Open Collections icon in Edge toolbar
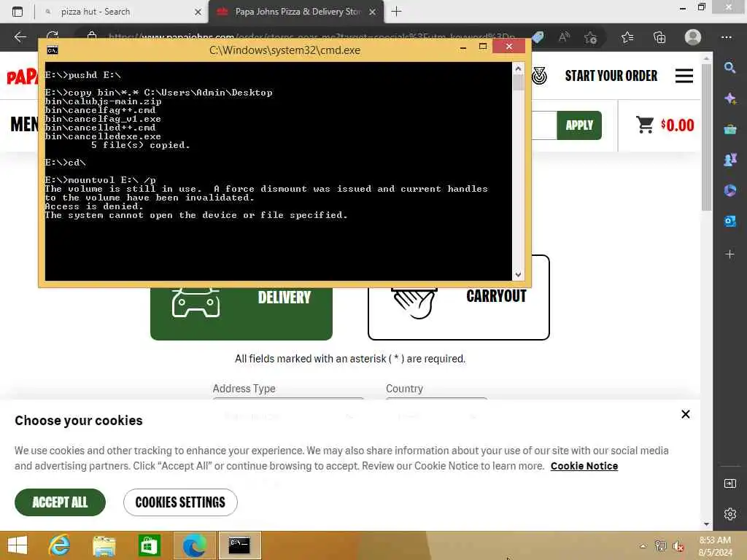747x560 pixels. pos(659,37)
